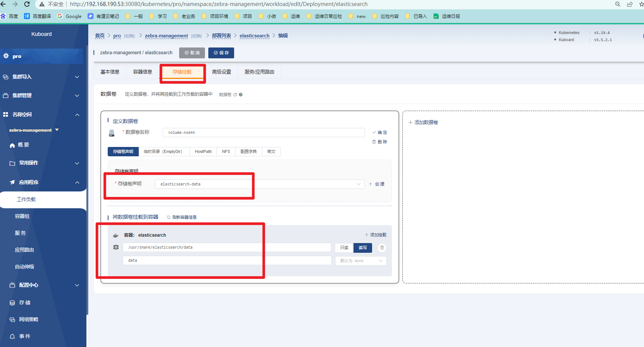
Task: Click the Kuboard logo title
Action: coord(42,34)
